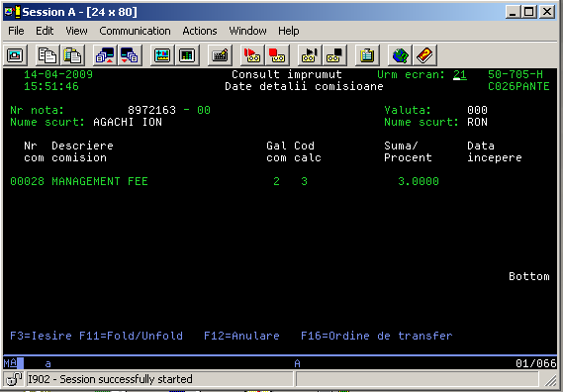The width and height of the screenshot is (563, 392).
Task: Click the Play macro toolbar icon
Action: (310, 55)
